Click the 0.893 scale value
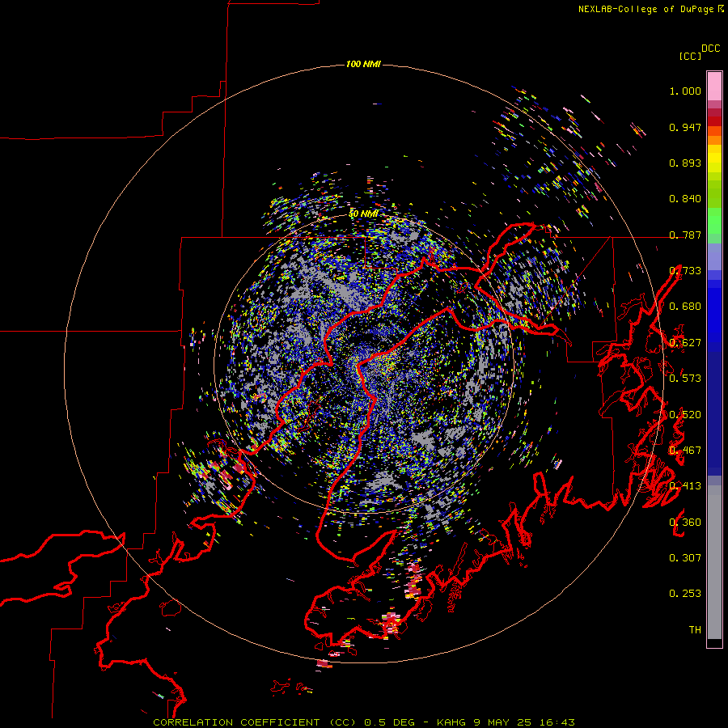This screenshot has width=728, height=728. [685, 163]
